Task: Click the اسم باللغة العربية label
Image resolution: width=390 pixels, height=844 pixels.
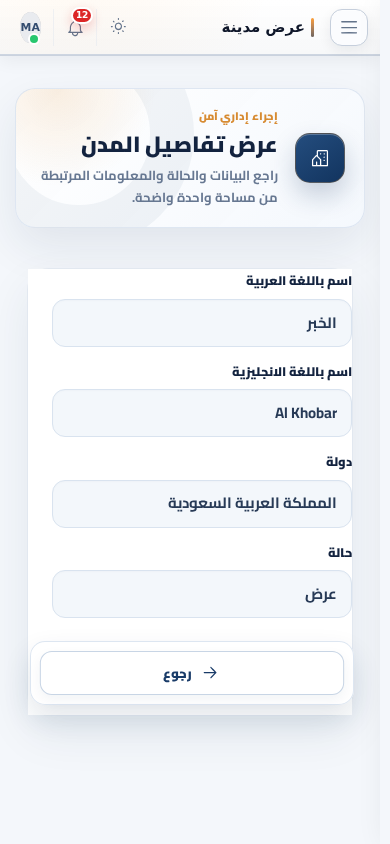Action: coord(299,281)
